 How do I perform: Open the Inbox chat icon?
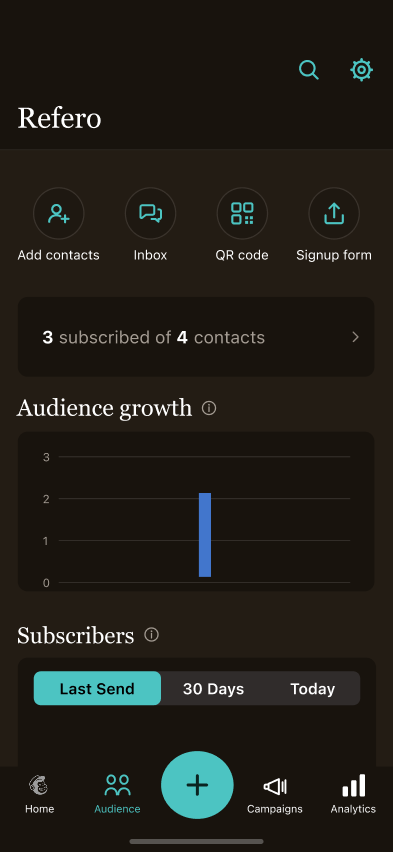151,213
